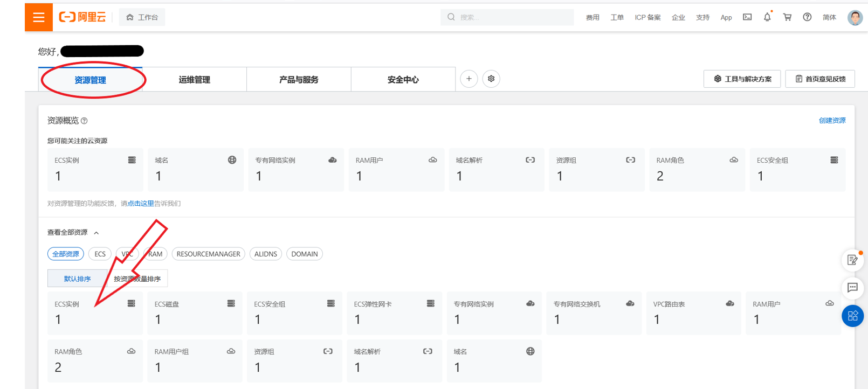
Task: Open the floating chat message icon
Action: [x=852, y=288]
